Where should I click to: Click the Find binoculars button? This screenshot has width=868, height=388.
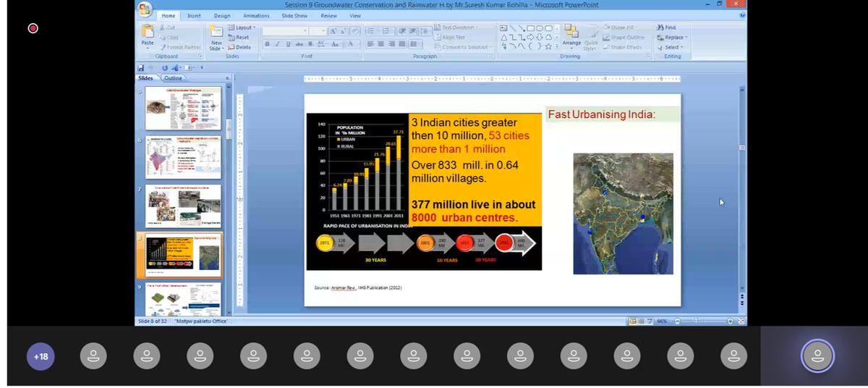pos(665,28)
